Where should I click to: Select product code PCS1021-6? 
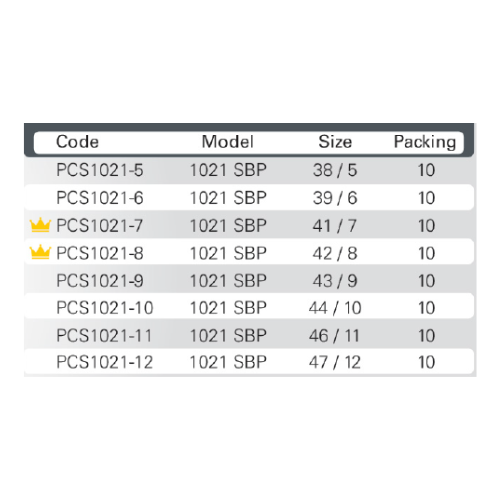100,198
